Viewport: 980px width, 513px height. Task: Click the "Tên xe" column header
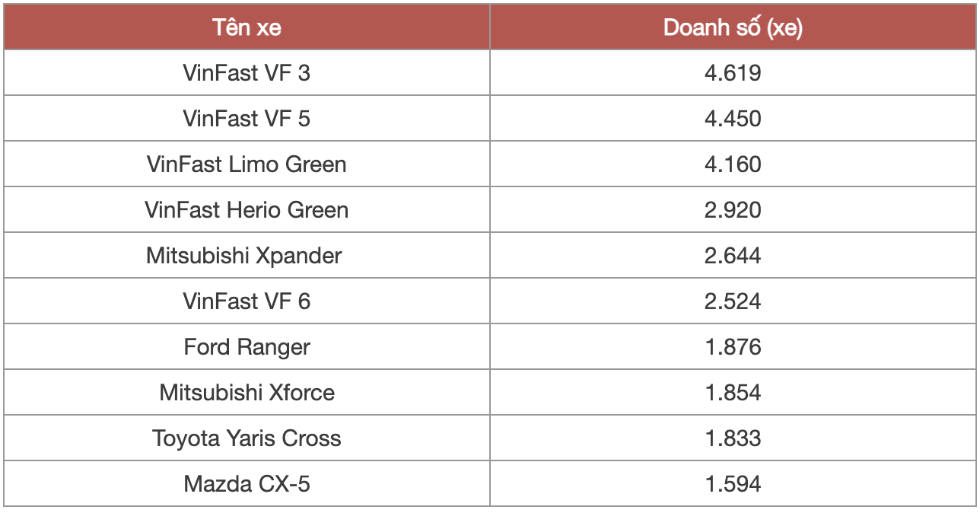click(x=247, y=28)
